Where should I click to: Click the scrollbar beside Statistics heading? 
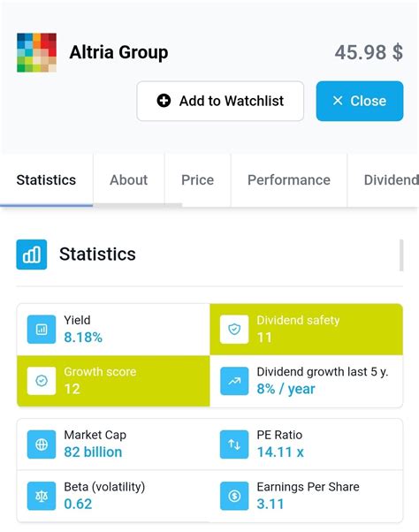pos(401,255)
